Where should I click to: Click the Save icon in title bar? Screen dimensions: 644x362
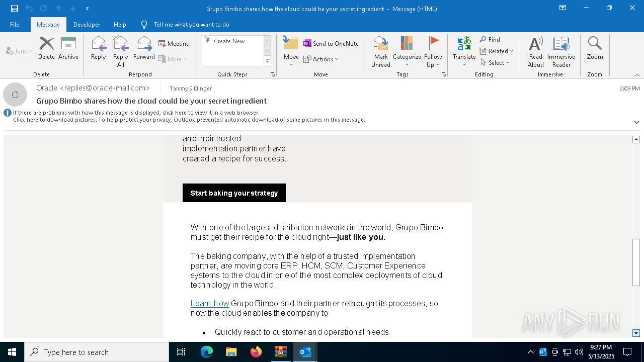(14, 9)
